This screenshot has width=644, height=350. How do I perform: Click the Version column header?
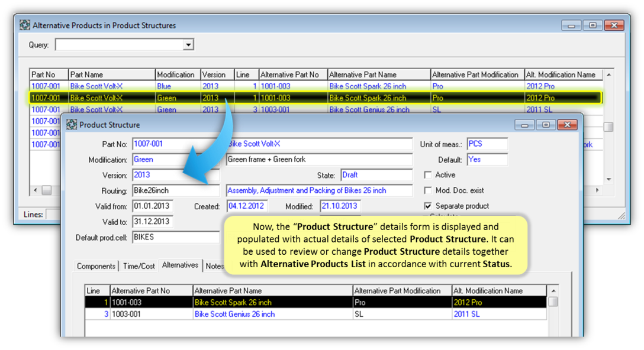pyautogui.click(x=217, y=74)
